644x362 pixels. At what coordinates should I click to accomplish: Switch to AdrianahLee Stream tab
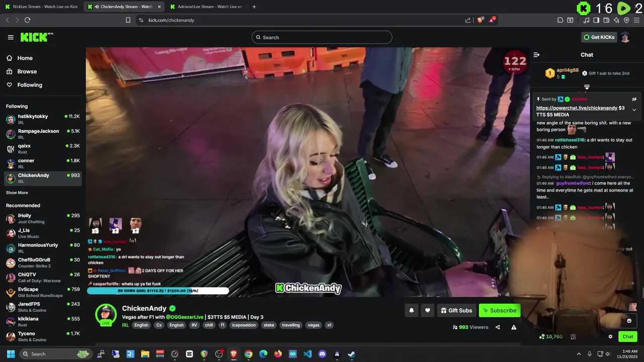[x=206, y=7]
